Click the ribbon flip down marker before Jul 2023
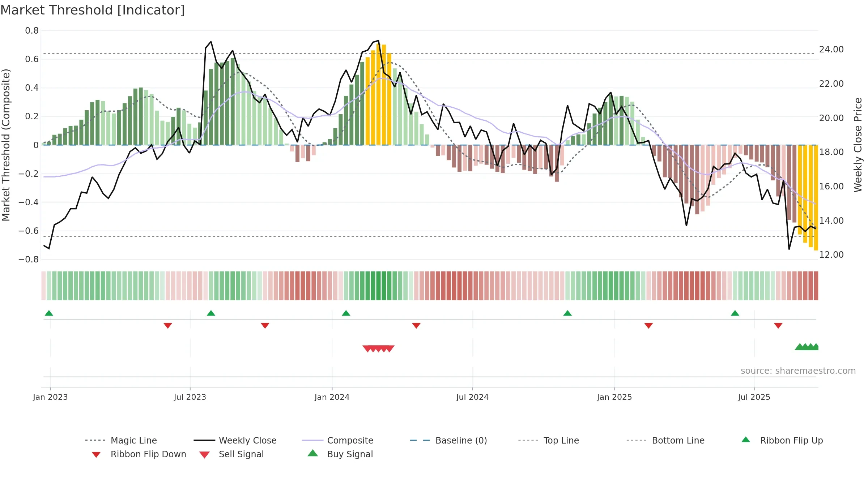Screen dimensions: 868x488 pos(167,326)
